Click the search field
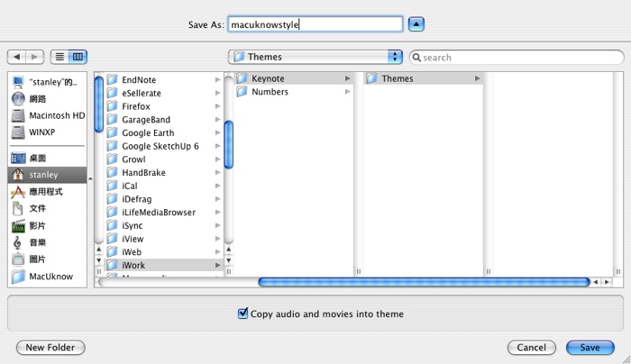The height and width of the screenshot is (364, 631). click(x=517, y=58)
